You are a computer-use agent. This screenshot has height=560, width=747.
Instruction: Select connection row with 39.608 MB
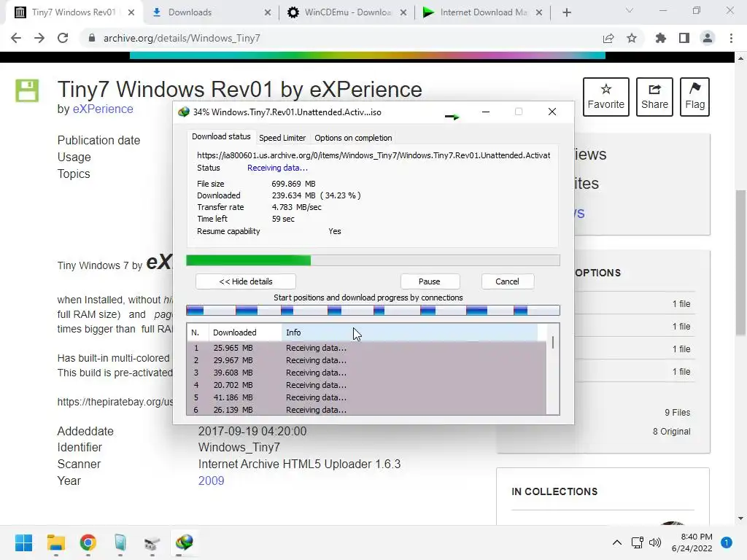366,373
